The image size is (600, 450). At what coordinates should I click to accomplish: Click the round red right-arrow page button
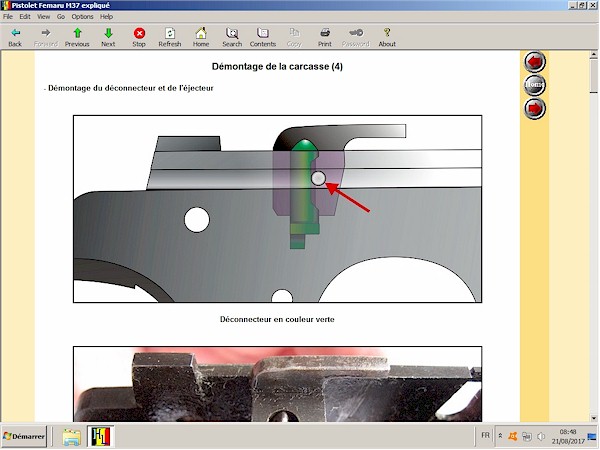[535, 108]
